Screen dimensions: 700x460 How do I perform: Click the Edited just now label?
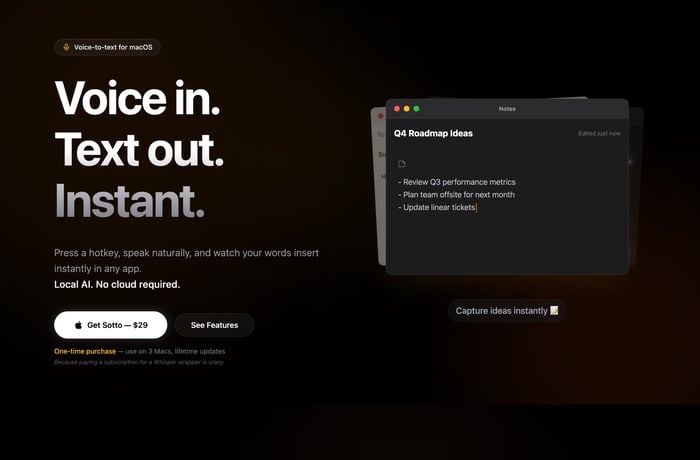[x=599, y=133]
